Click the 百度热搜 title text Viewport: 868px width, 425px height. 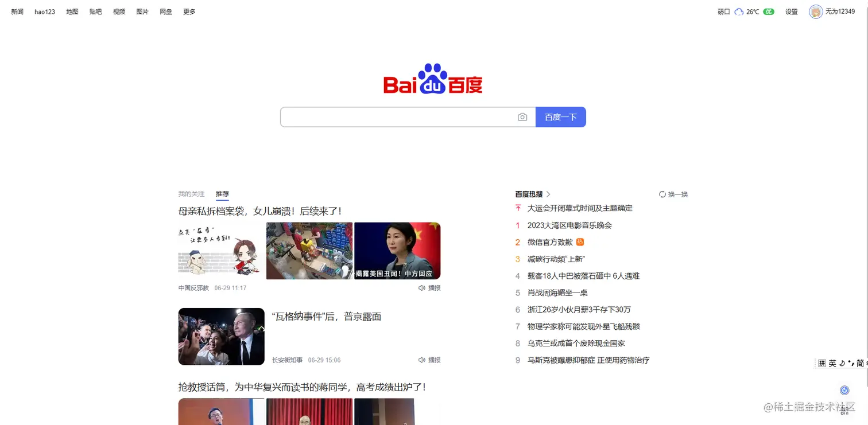point(529,194)
